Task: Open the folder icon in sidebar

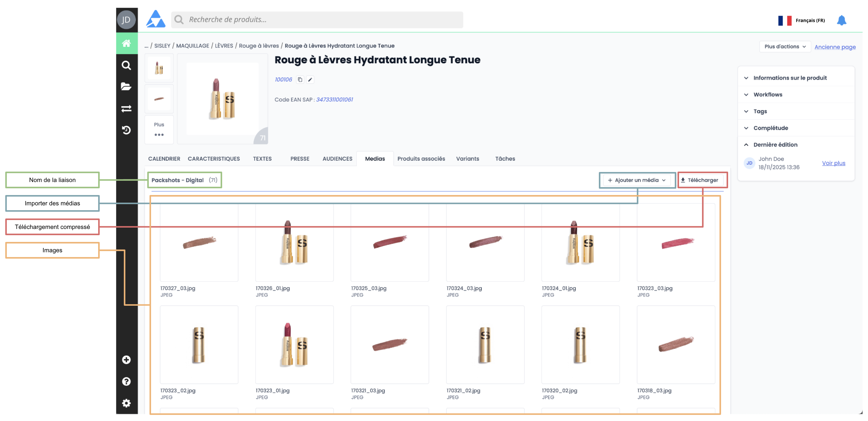Action: coord(127,87)
